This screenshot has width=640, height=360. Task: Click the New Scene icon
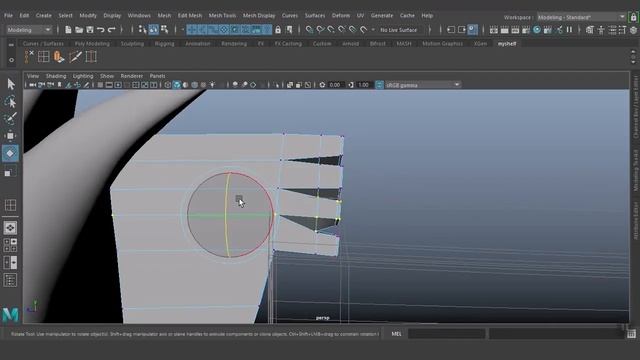pos(68,30)
